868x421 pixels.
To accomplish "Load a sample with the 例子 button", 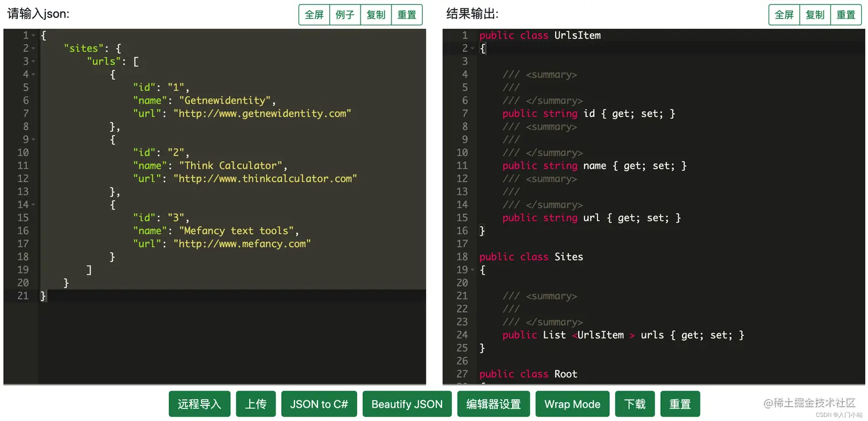I will click(345, 15).
